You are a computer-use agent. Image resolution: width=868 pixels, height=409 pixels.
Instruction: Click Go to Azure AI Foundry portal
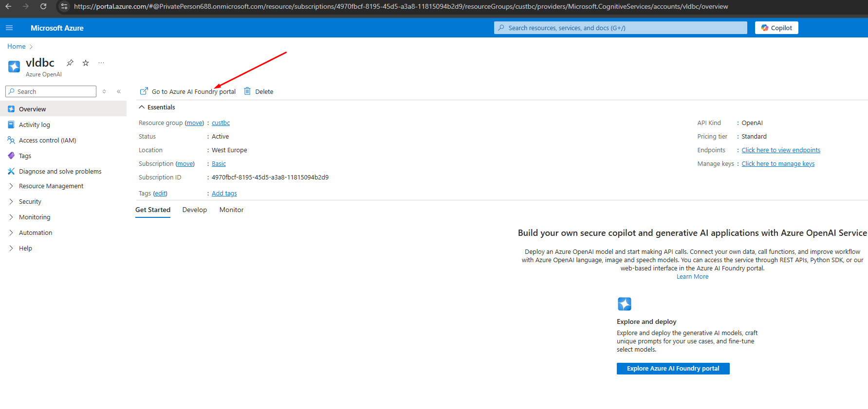[188, 91]
